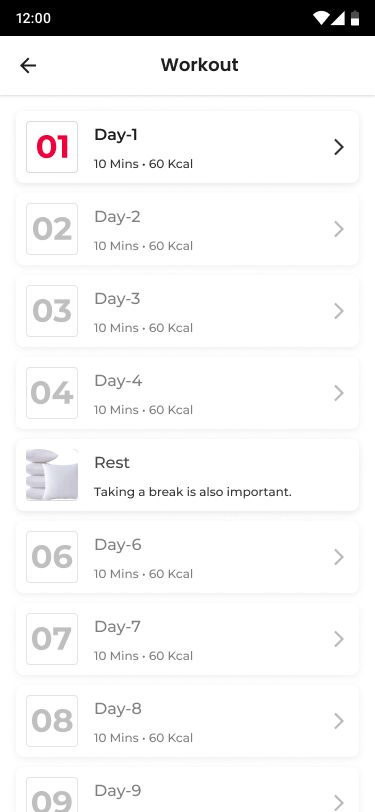Viewport: 375px width, 812px height.
Task: Open the Day-8 chevron arrow
Action: 339,721
